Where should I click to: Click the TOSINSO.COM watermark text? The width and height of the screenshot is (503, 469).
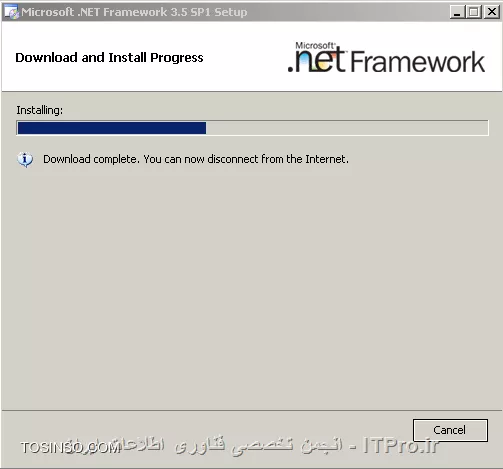pyautogui.click(x=70, y=447)
